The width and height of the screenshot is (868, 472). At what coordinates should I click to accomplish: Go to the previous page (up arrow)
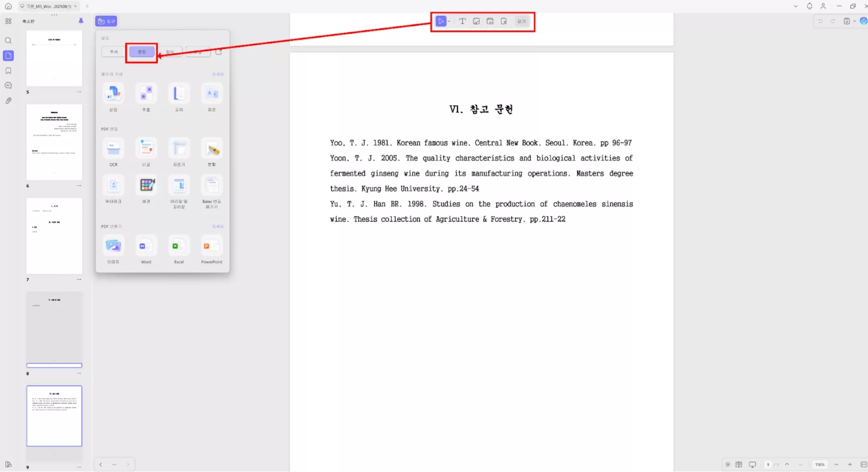(x=787, y=464)
